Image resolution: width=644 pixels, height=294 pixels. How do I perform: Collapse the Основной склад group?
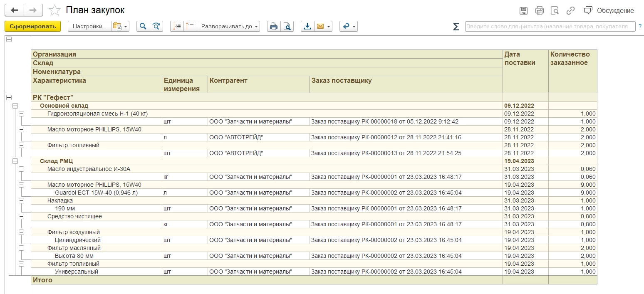tap(15, 106)
